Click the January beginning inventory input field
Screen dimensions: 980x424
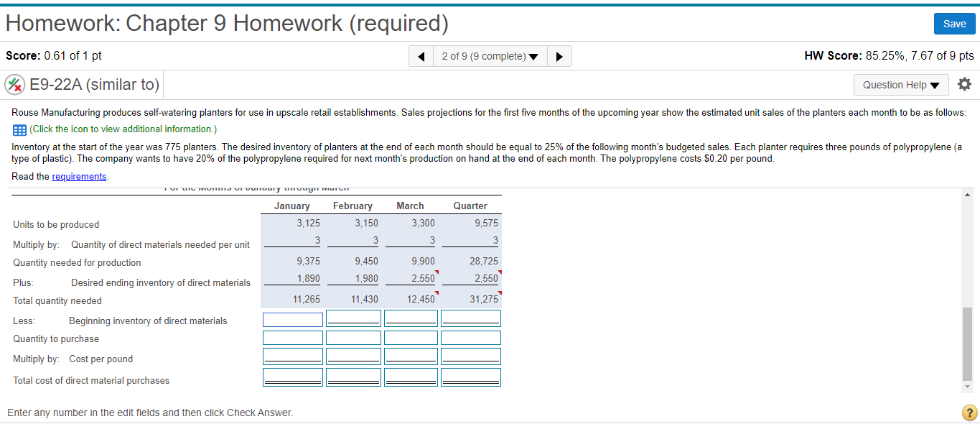[292, 318]
